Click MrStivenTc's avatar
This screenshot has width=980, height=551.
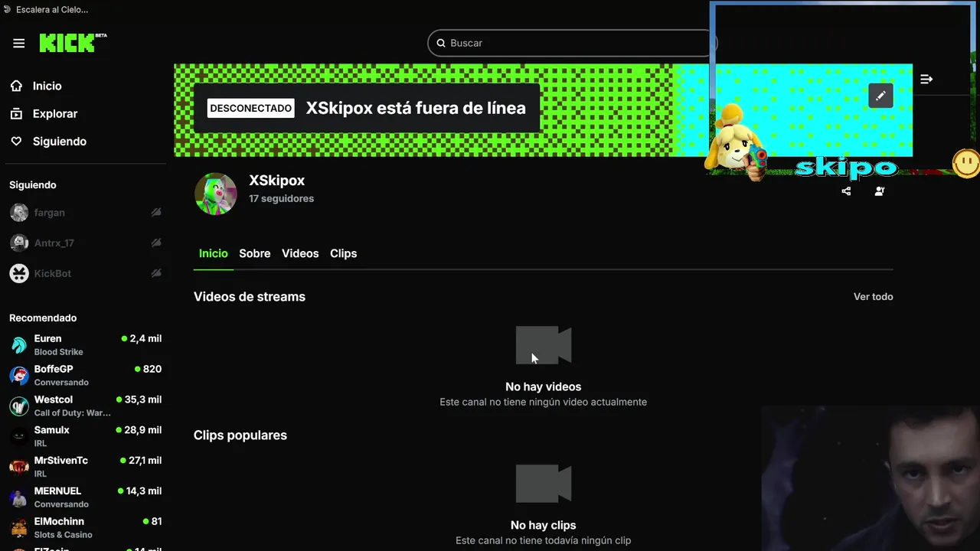pyautogui.click(x=19, y=467)
